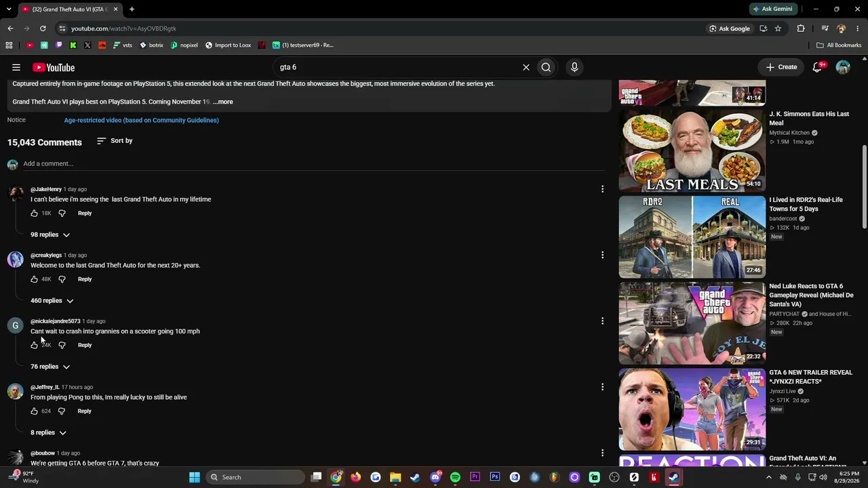Screen dimensions: 868x488
Task: Open the testserver69 bookmark
Action: (x=303, y=45)
